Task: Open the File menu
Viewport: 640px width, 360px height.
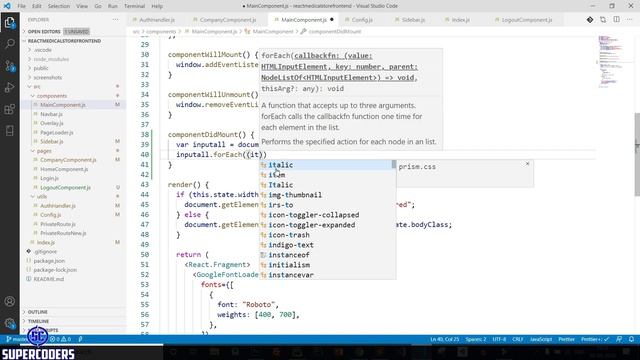Action: (21, 6)
